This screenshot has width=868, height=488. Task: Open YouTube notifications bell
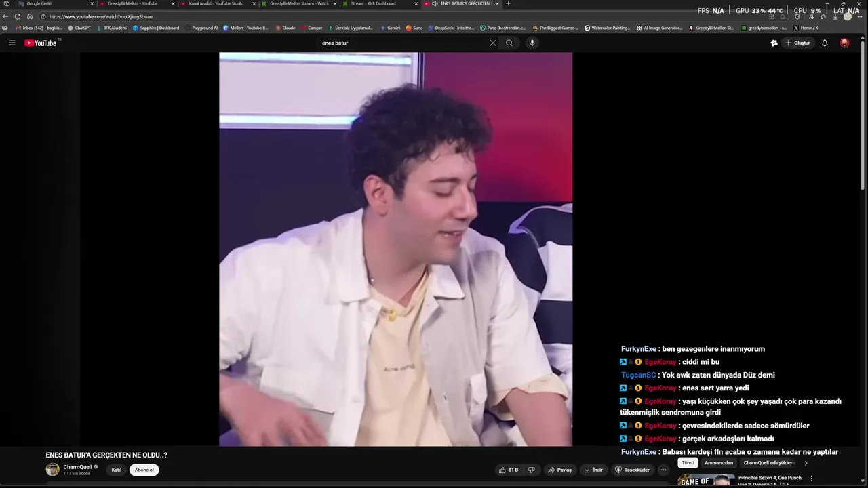(825, 43)
